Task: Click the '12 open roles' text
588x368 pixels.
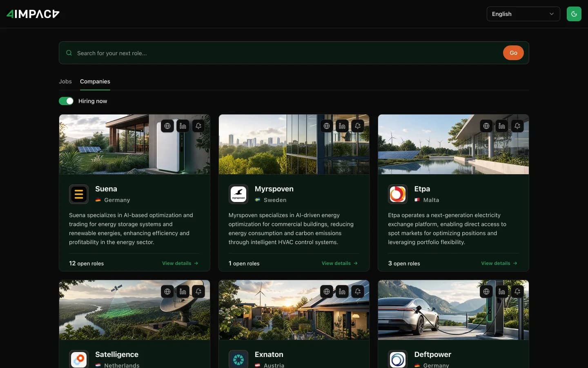Action: pos(86,263)
